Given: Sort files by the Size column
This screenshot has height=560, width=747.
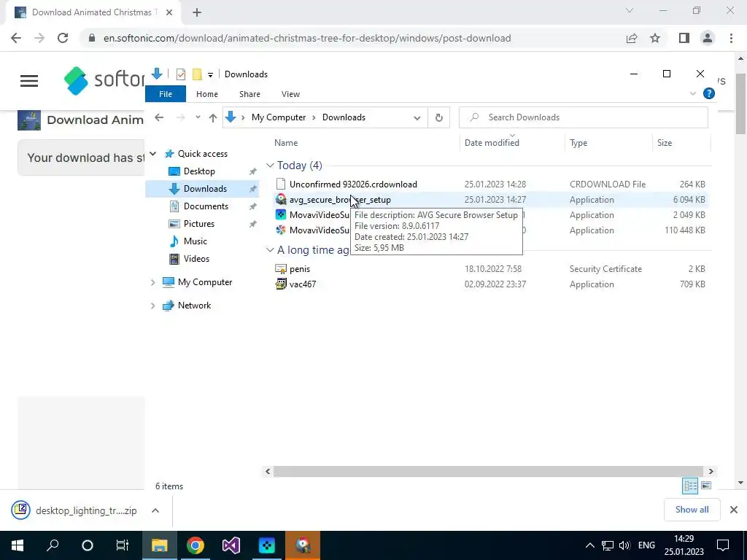Looking at the screenshot, I should coord(665,143).
